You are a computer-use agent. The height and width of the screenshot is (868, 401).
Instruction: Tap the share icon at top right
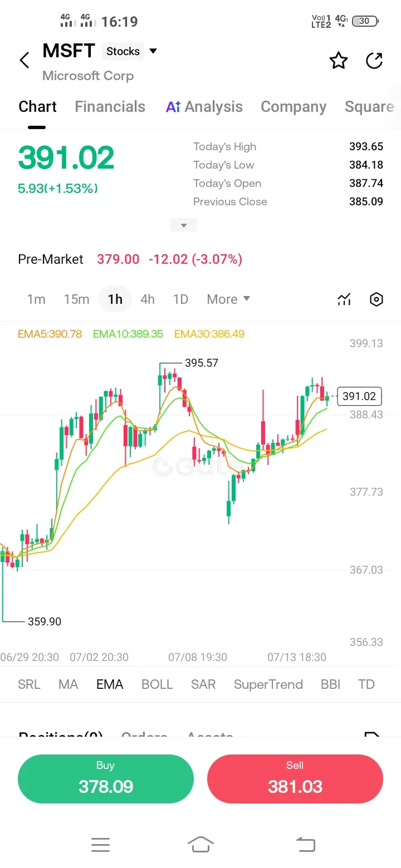click(374, 61)
